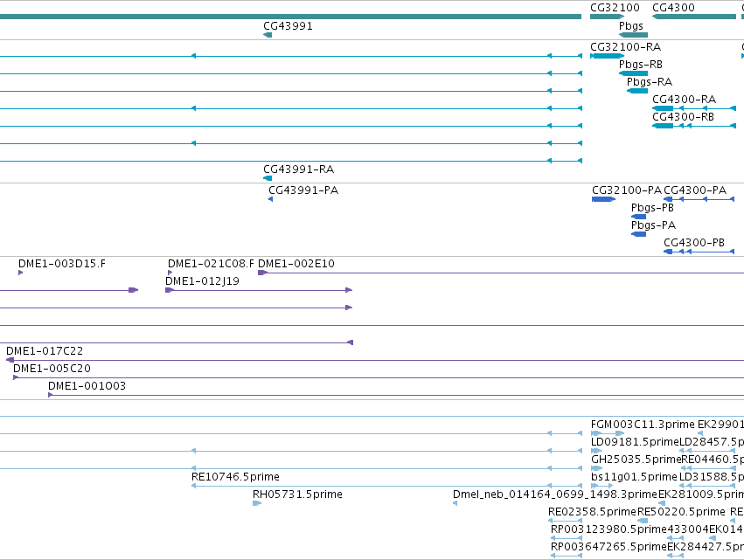This screenshot has height=560, width=744.
Task: Select transcript CG32100-RA
Action: coord(607,56)
